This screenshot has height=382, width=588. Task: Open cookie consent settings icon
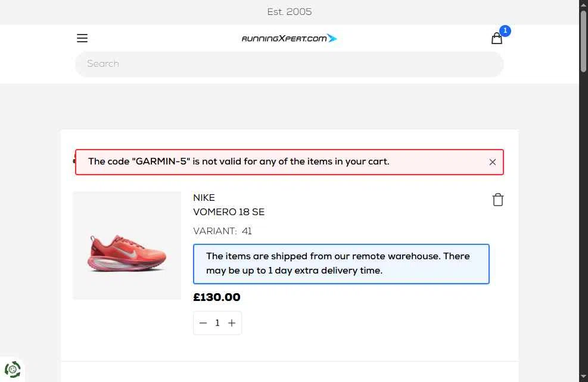[13, 369]
